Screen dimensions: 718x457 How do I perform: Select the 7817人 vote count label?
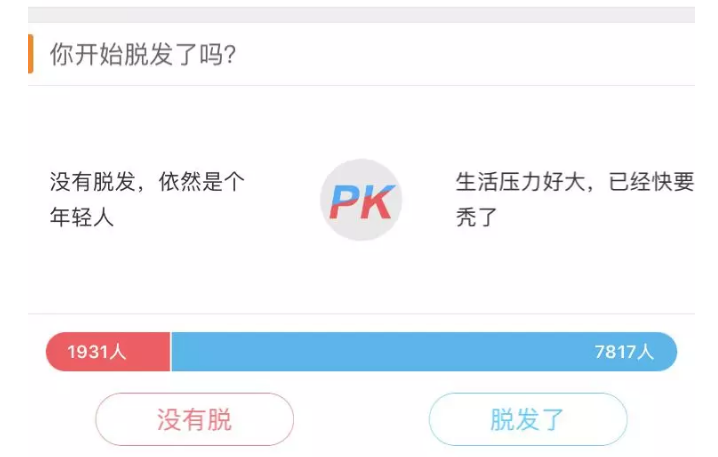point(623,352)
